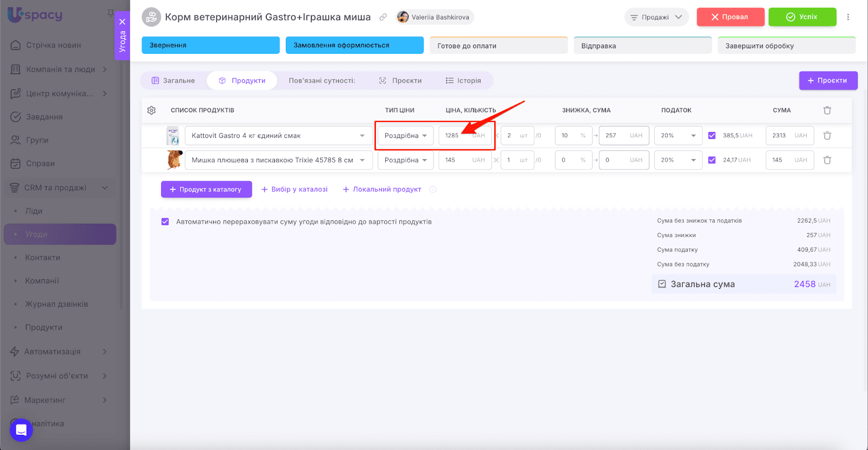Close the deal panel with the X icon
This screenshot has height=450, width=868.
(123, 22)
